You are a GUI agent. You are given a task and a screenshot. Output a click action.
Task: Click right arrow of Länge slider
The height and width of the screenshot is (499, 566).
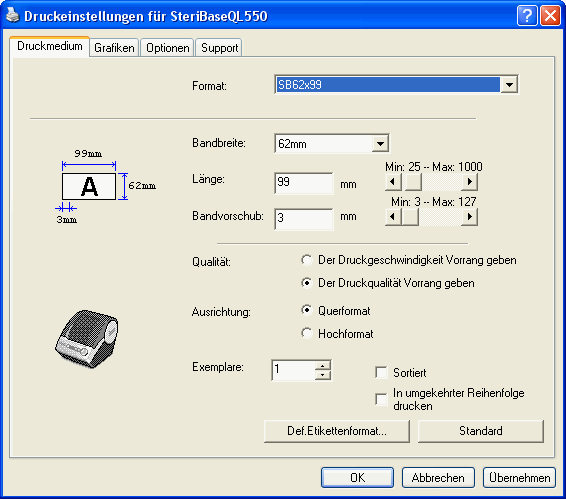point(470,182)
